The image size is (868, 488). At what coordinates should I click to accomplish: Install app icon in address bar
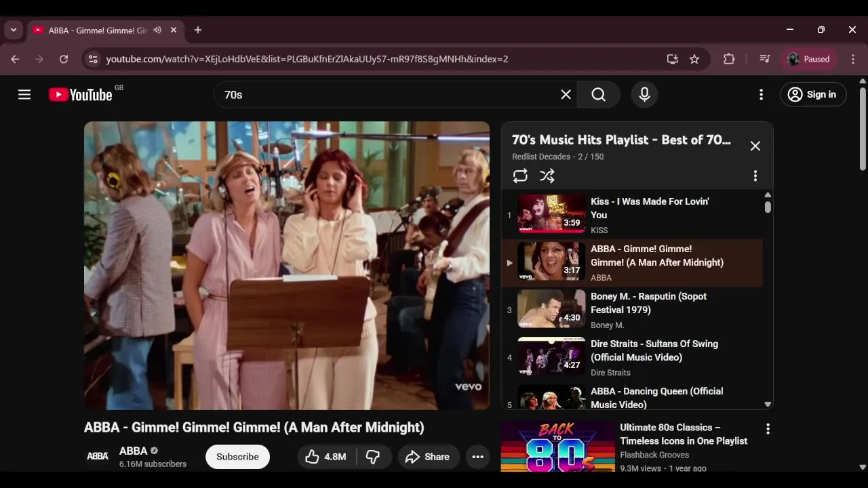(673, 59)
